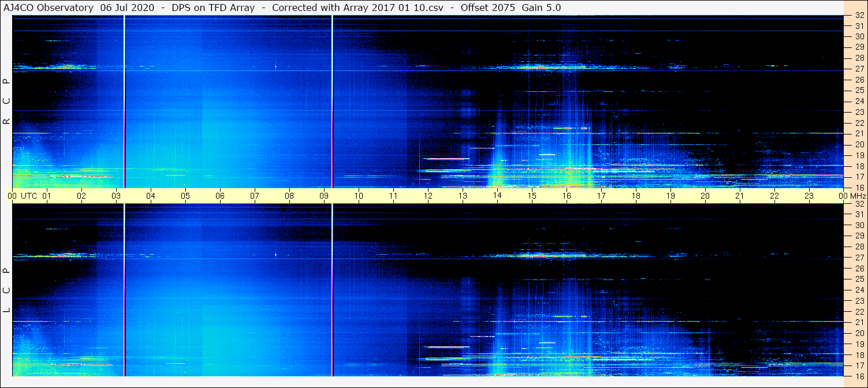Click the UTC label on time axis
Viewport: 868px width, 388px height.
click(x=29, y=196)
